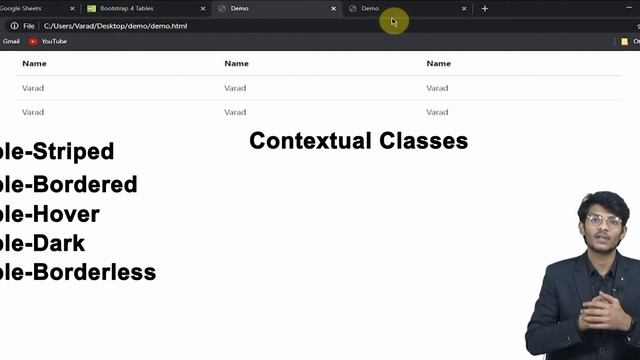The image size is (640, 360).
Task: Close the Bootstrap 4 Tables tab
Action: [203, 9]
